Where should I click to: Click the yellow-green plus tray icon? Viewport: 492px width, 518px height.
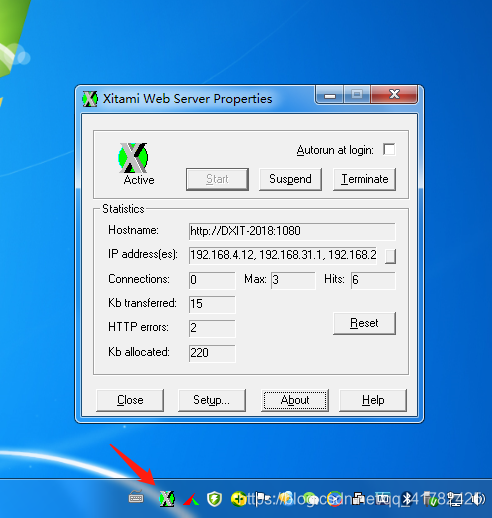238,499
